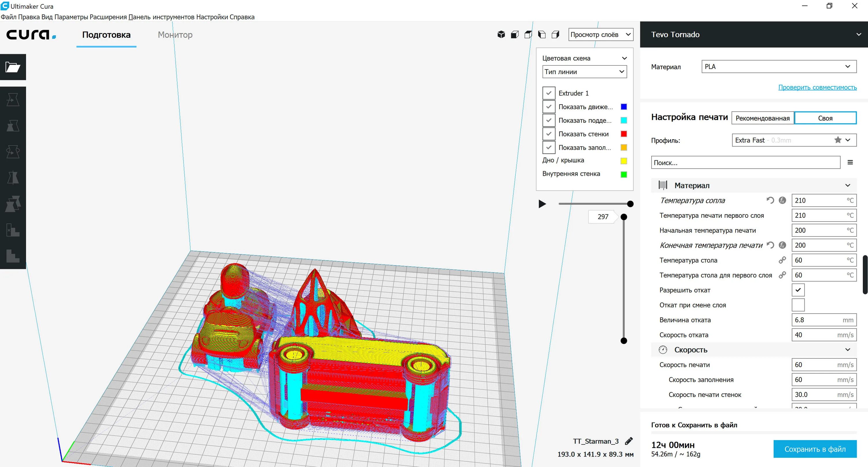Open the Настройки menu
The width and height of the screenshot is (868, 467).
coord(212,17)
